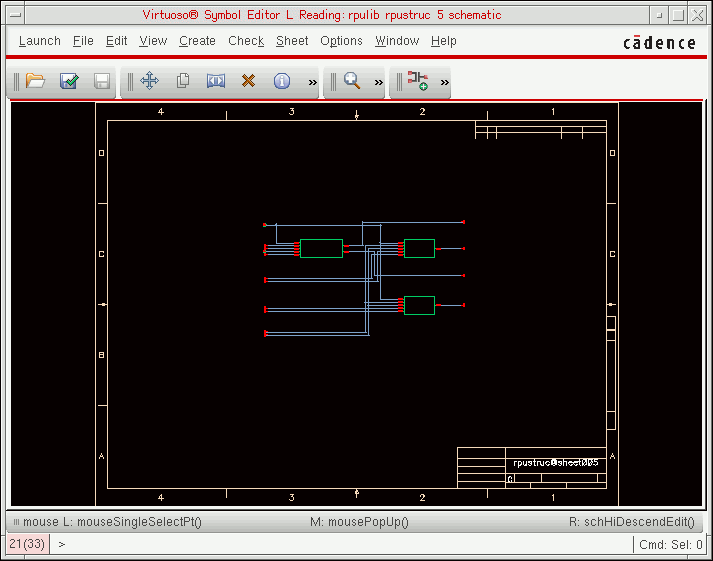Expand the create toolbar overflow chevron
Viewport: 713px width, 561px height.
[x=444, y=82]
